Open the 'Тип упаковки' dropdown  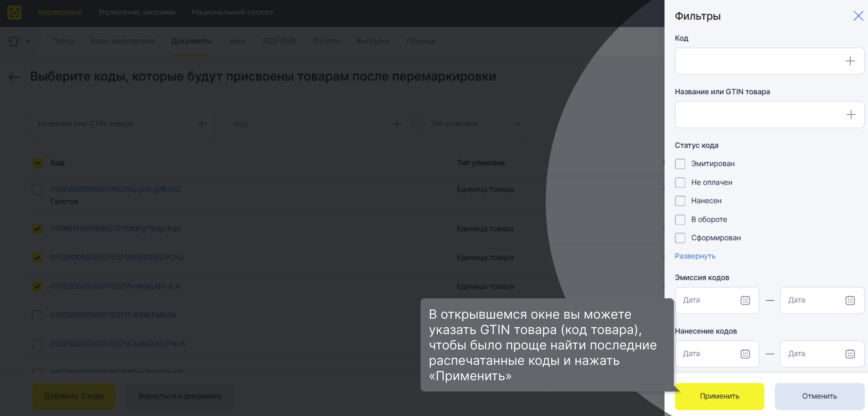pyautogui.click(x=475, y=124)
